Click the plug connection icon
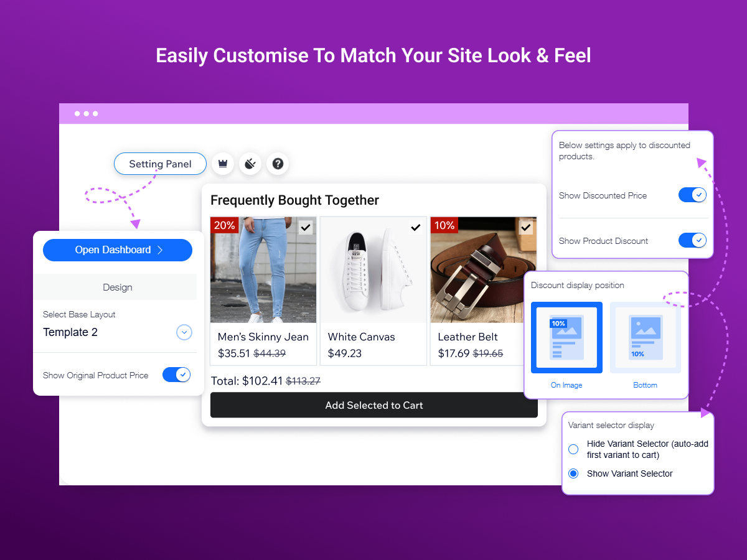 click(x=250, y=164)
